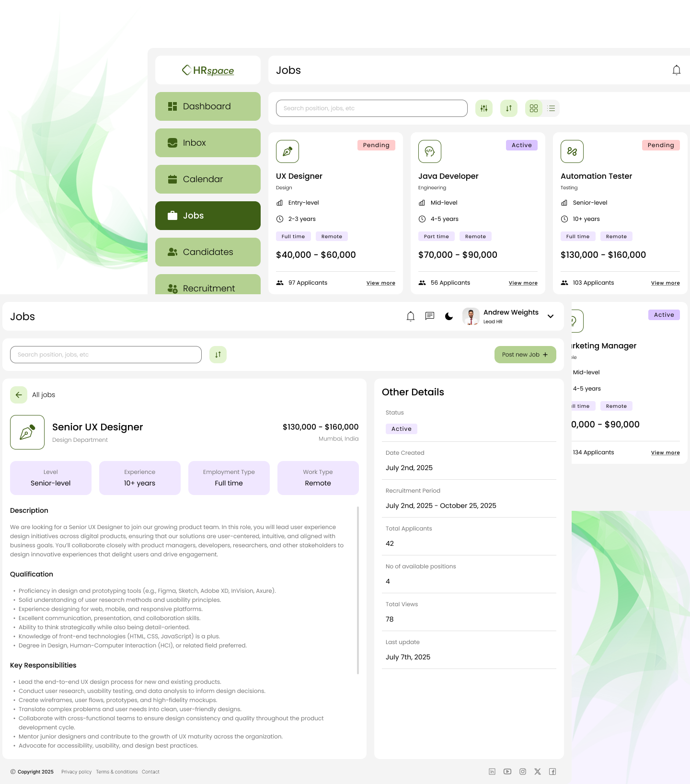Click the Java Developer code icon
The image size is (690, 784).
click(x=430, y=151)
